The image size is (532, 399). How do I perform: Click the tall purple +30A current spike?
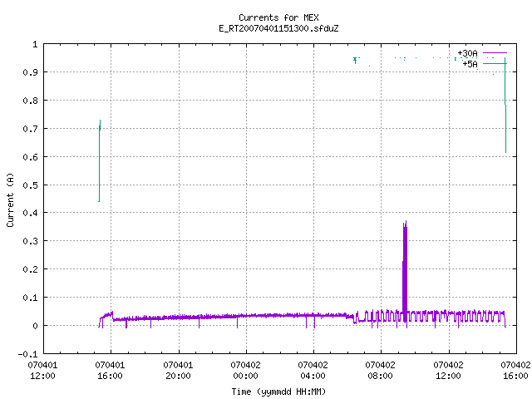point(405,272)
